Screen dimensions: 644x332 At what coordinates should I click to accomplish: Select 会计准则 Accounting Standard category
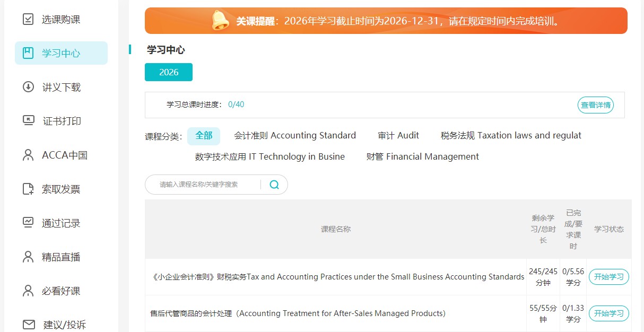click(x=295, y=135)
